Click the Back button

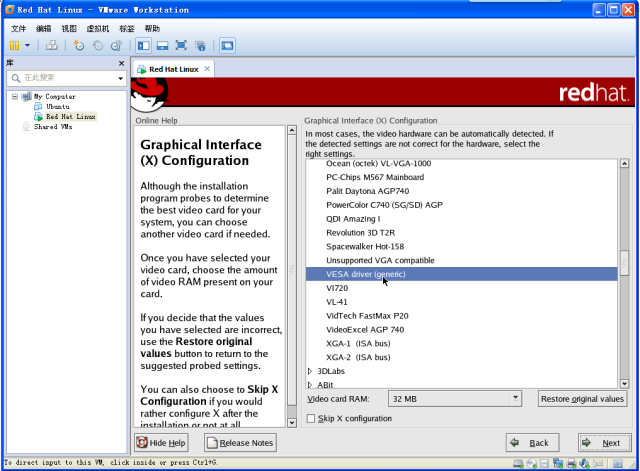point(532,443)
